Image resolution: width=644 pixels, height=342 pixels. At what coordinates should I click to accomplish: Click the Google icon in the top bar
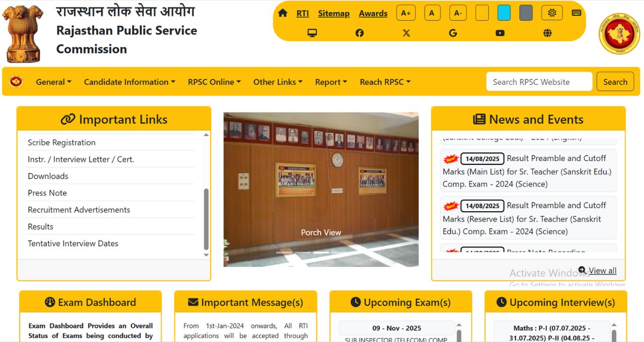click(453, 33)
